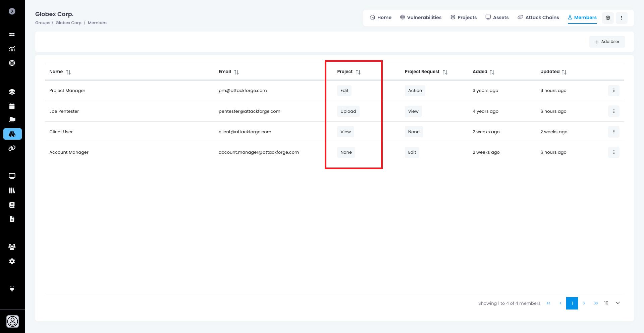Expand the collapsed left sidebar arrow
The height and width of the screenshot is (333, 644).
tap(12, 11)
